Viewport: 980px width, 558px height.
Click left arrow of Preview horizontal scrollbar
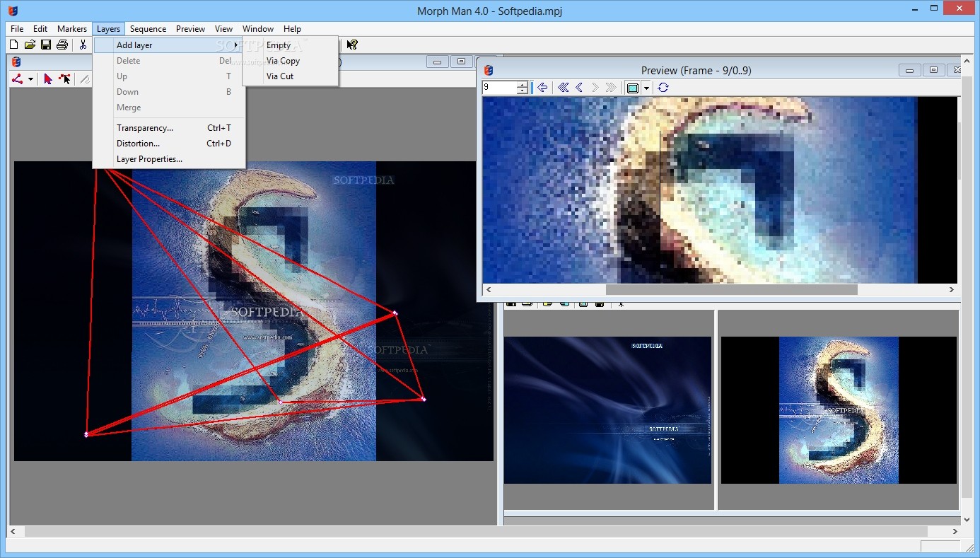pyautogui.click(x=488, y=290)
